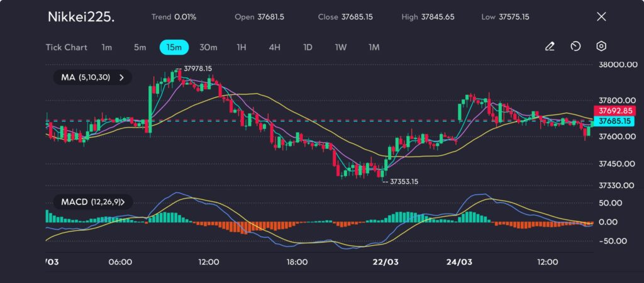Viewport: 644px width, 283px height.
Task: Select the 5m timeframe
Action: [140, 47]
